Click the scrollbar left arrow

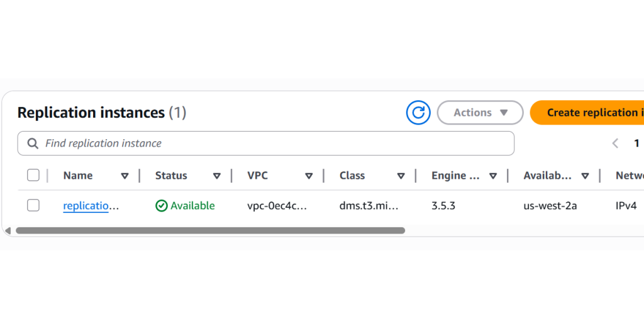coord(8,230)
